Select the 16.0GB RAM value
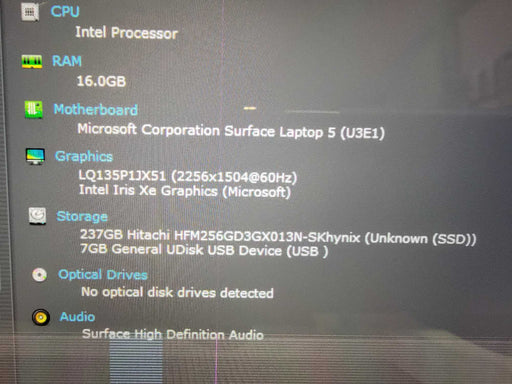The image size is (512, 384). click(x=101, y=81)
